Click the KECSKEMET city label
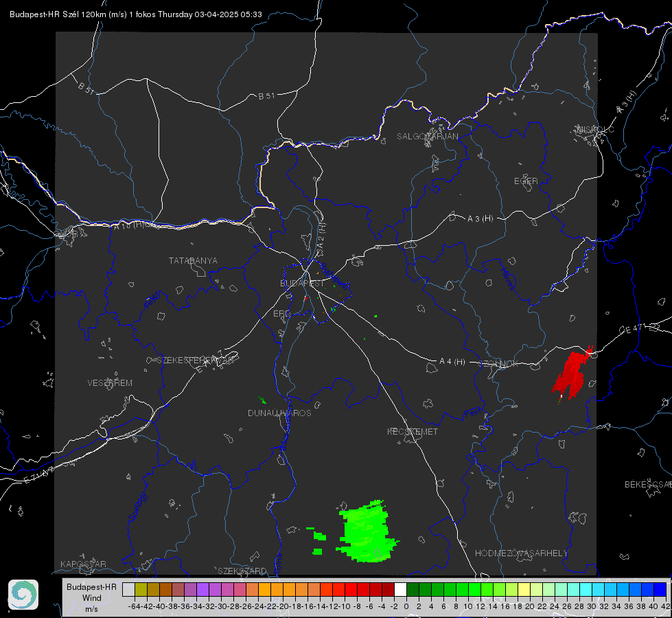672x618 pixels. [413, 432]
